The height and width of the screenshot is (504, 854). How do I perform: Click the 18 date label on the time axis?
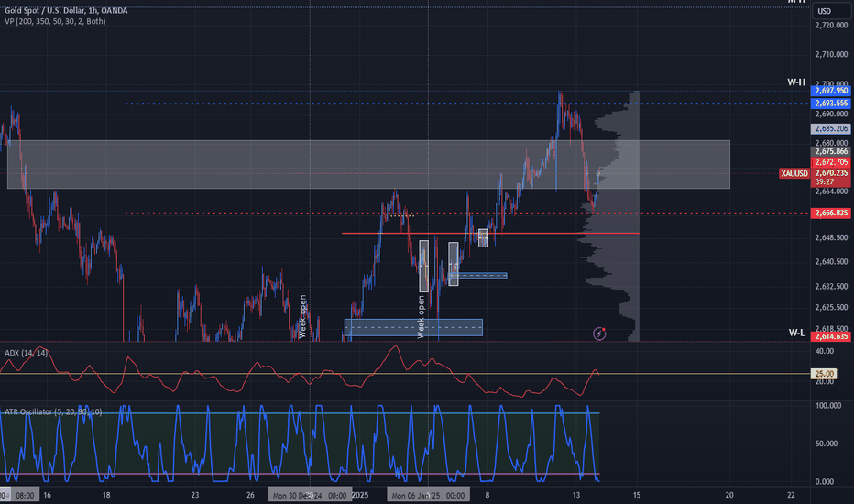click(x=106, y=495)
